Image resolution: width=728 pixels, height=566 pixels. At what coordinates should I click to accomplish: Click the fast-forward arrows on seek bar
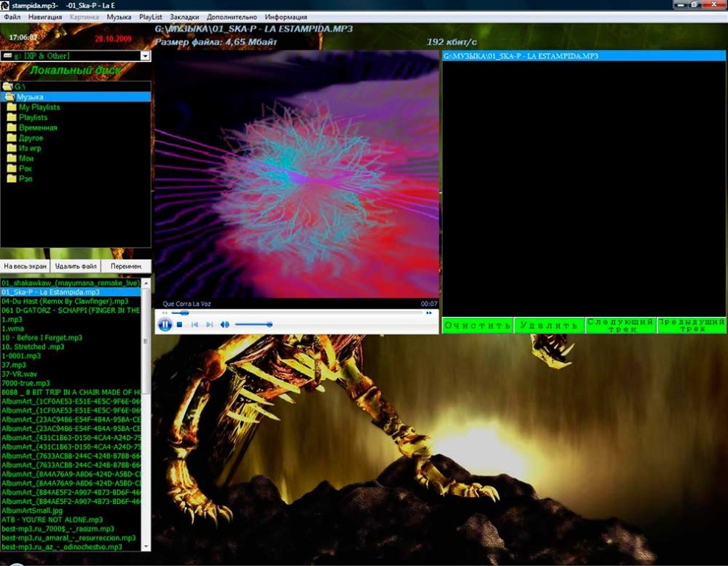(x=429, y=313)
